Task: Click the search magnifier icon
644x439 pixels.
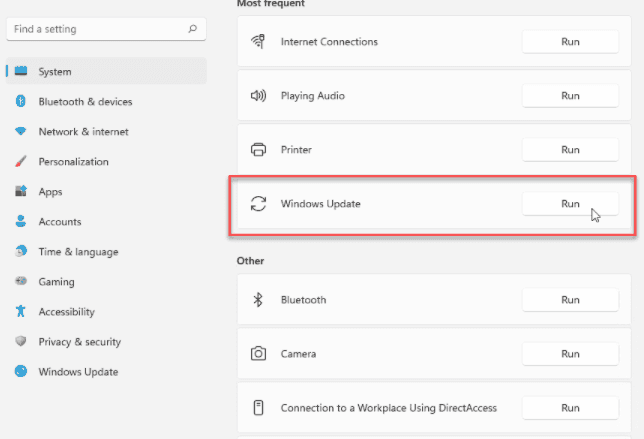Action: tap(193, 29)
